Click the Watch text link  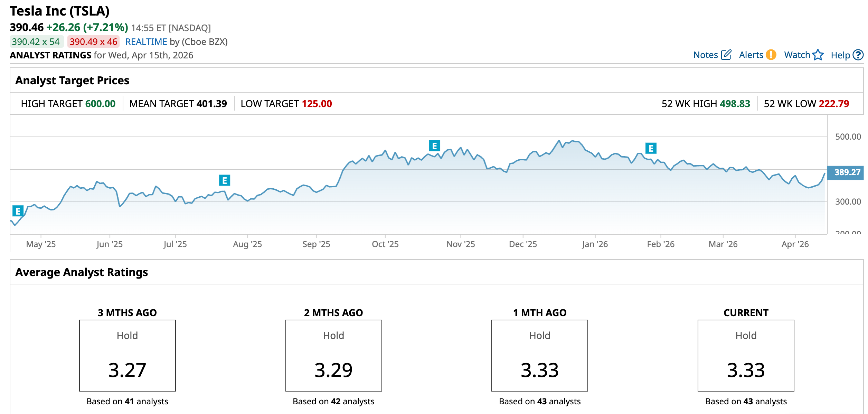[797, 55]
